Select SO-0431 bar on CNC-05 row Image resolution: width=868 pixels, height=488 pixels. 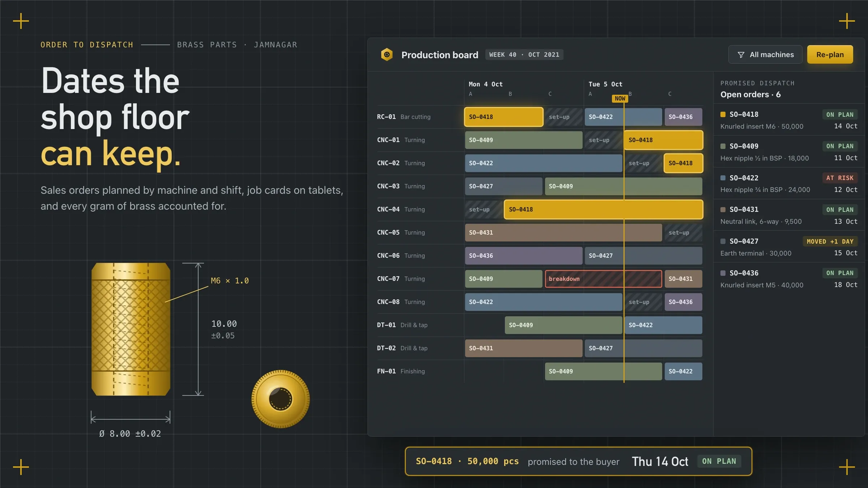[x=563, y=232]
